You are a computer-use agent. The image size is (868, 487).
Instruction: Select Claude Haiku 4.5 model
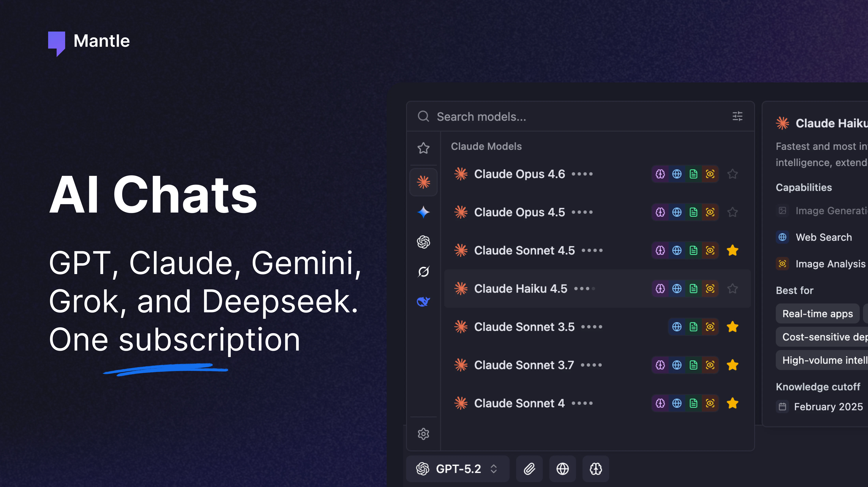pos(597,289)
